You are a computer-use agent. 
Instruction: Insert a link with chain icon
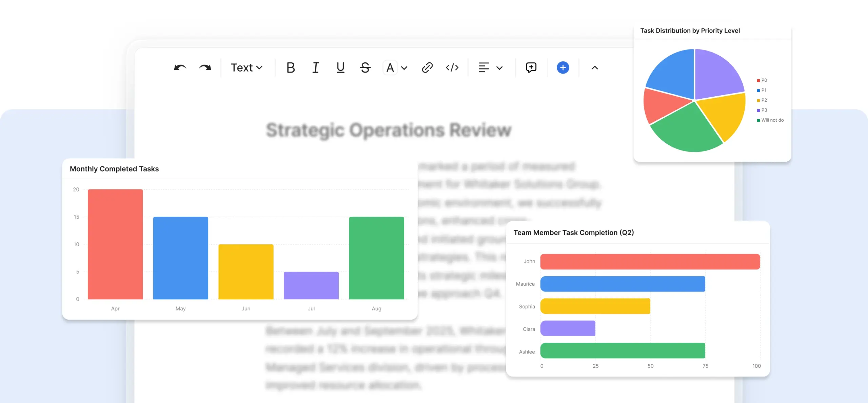coord(427,68)
